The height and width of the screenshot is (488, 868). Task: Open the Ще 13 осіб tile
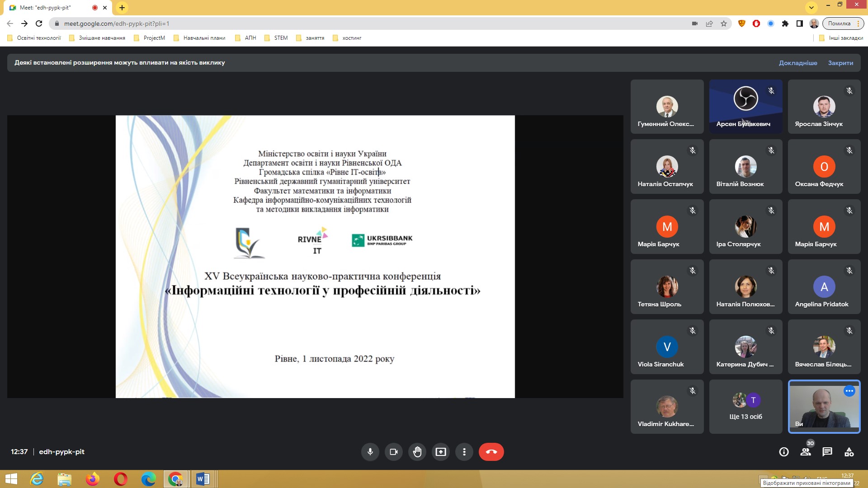pos(745,407)
